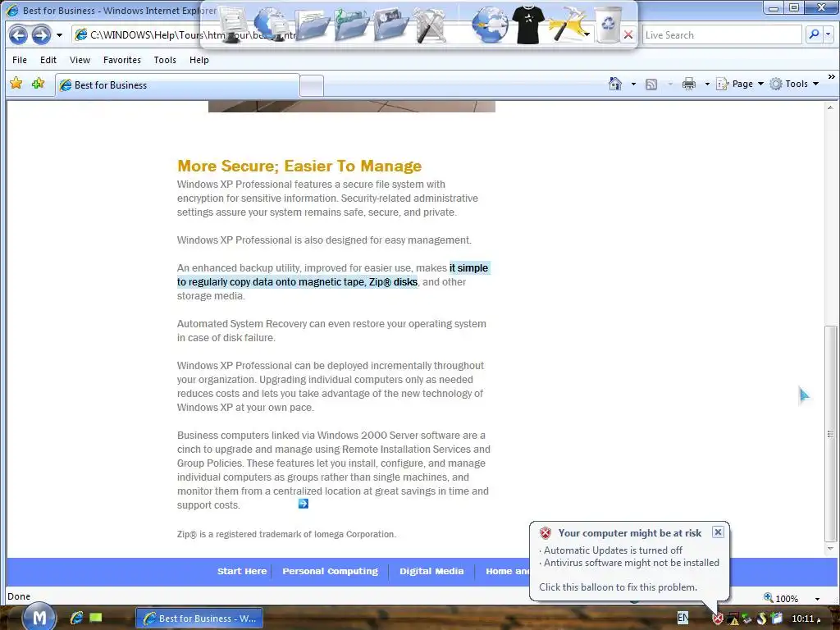The image size is (840, 630).
Task: Click the RSS feeds icon
Action: click(x=651, y=84)
